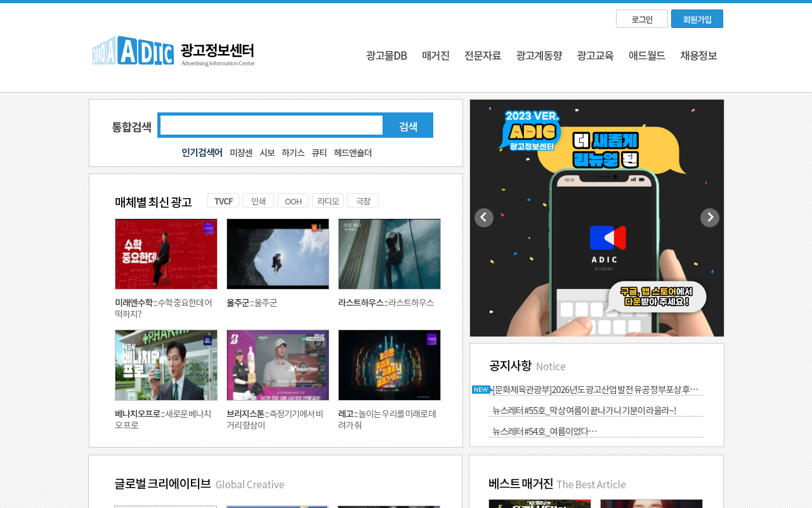The image size is (812, 508).
Task: Advance to the next banner slide
Action: click(710, 218)
